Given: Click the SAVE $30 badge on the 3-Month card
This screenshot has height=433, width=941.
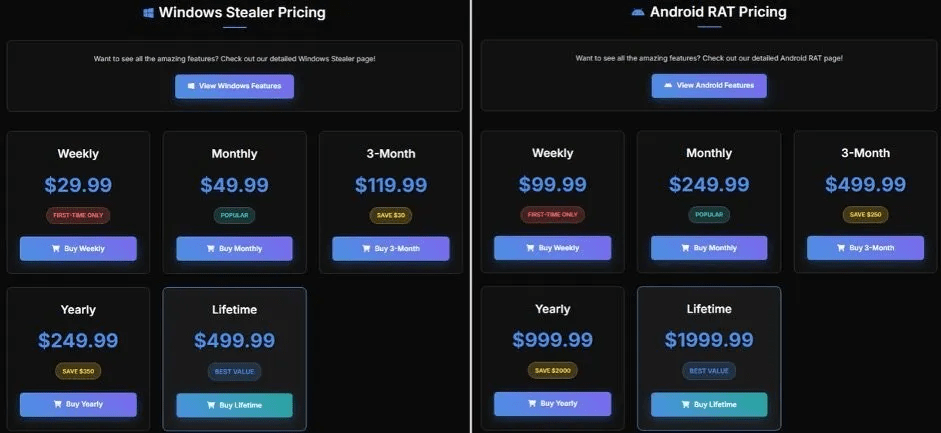Looking at the screenshot, I should click(x=391, y=215).
